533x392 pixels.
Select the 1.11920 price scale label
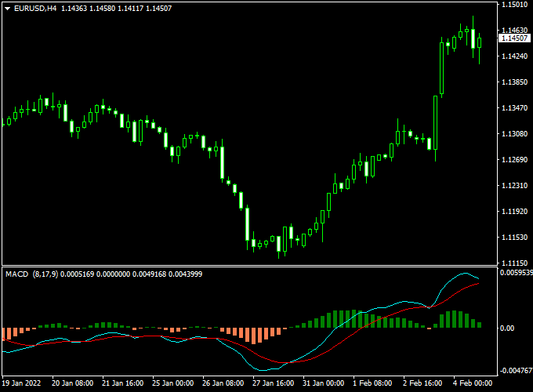[515, 211]
